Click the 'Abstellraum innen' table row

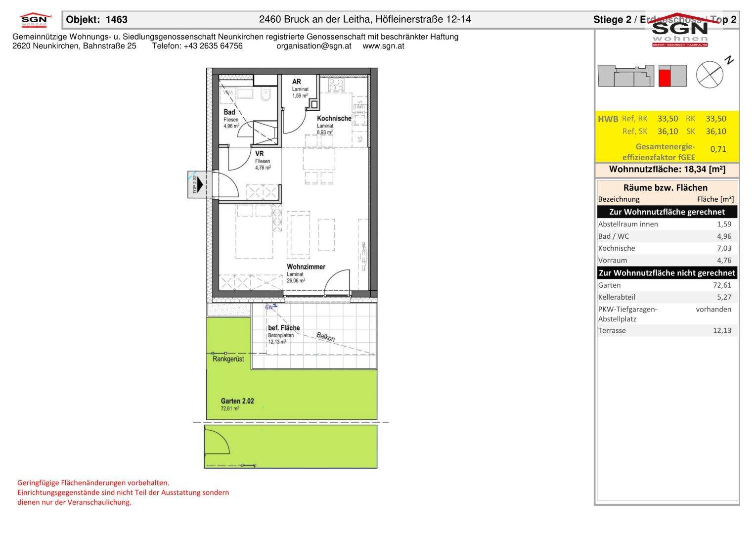click(667, 224)
